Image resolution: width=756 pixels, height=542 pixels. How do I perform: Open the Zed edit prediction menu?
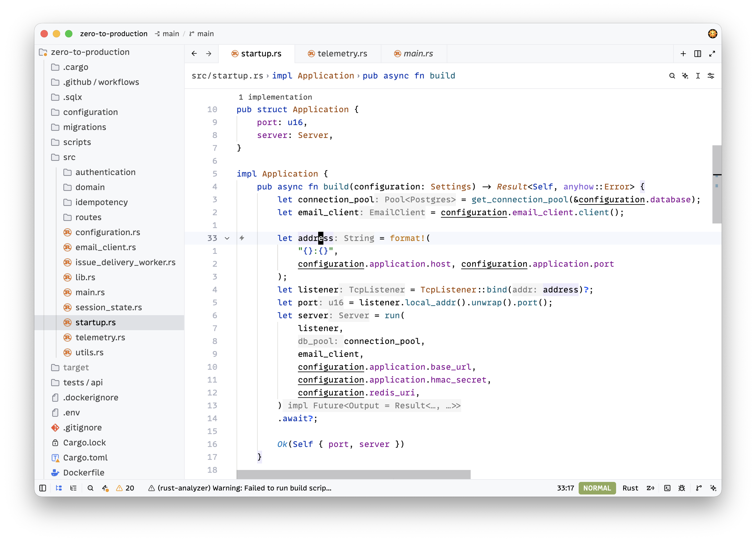650,488
